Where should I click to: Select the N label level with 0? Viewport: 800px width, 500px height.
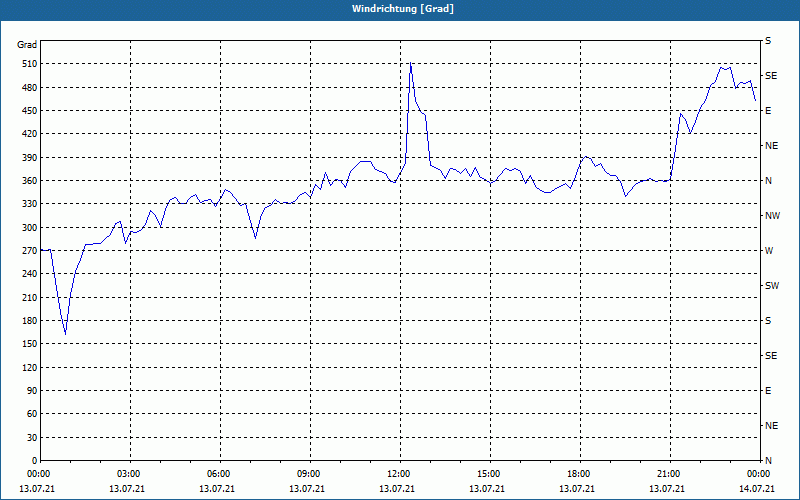[x=768, y=461]
